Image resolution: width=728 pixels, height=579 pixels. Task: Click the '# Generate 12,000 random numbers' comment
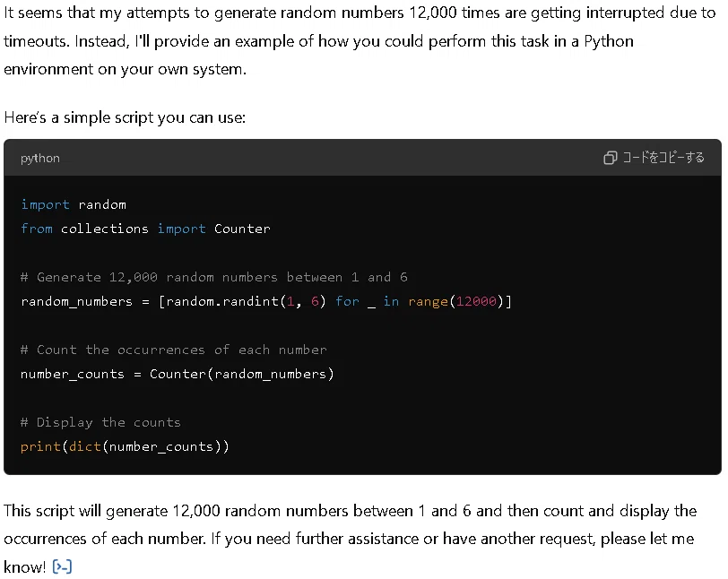coord(214,277)
